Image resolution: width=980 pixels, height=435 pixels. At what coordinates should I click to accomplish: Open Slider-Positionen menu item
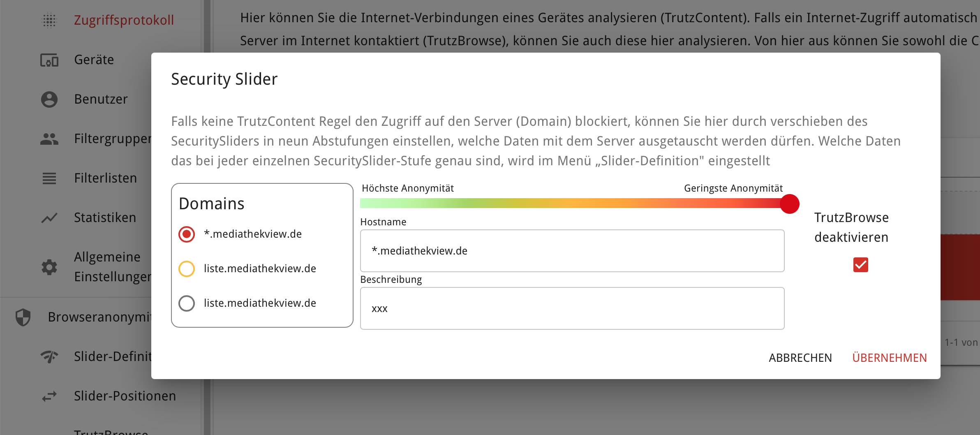tap(125, 396)
